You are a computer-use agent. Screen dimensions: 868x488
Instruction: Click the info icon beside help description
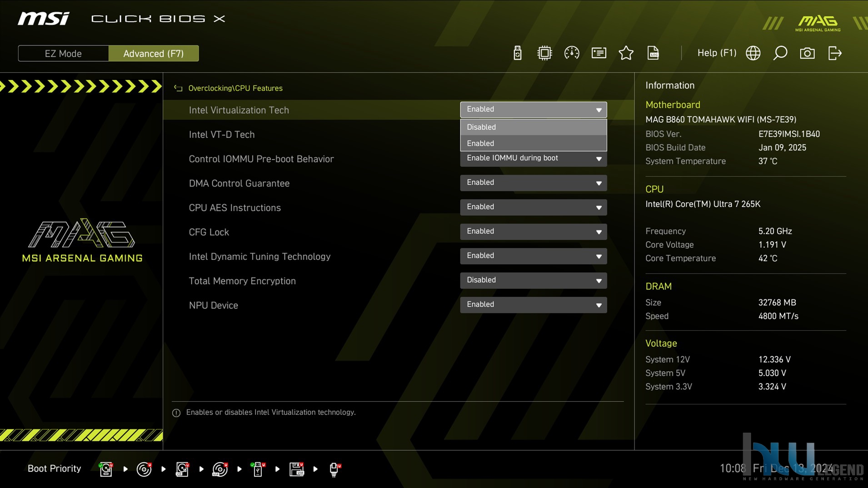coord(176,413)
